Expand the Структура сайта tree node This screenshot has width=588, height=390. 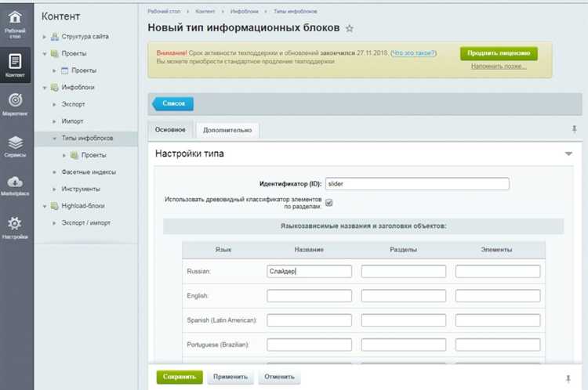pyautogui.click(x=45, y=37)
